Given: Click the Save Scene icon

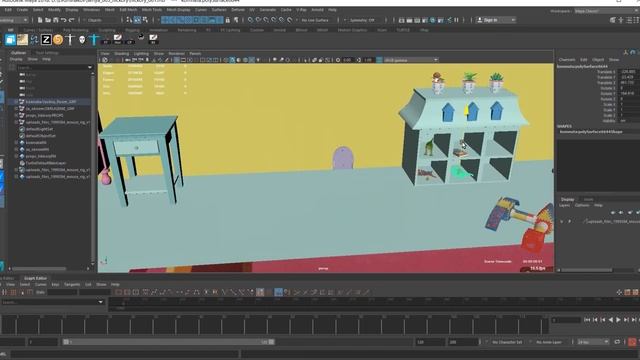Looking at the screenshot, I should (x=56, y=20).
